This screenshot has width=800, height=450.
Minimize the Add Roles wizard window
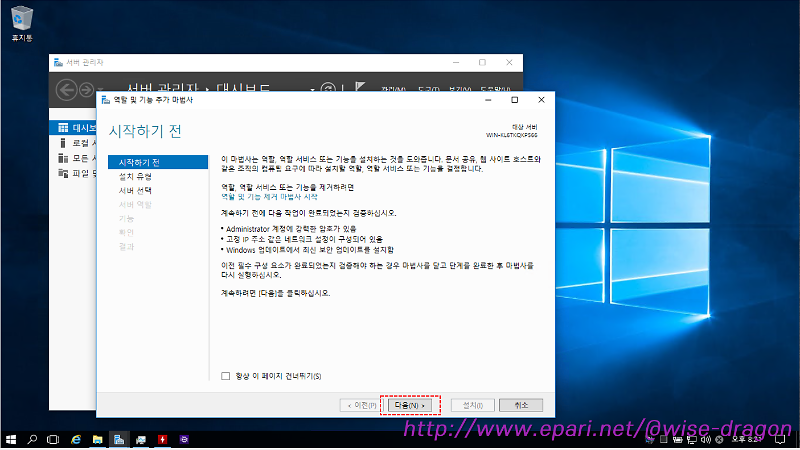488,100
